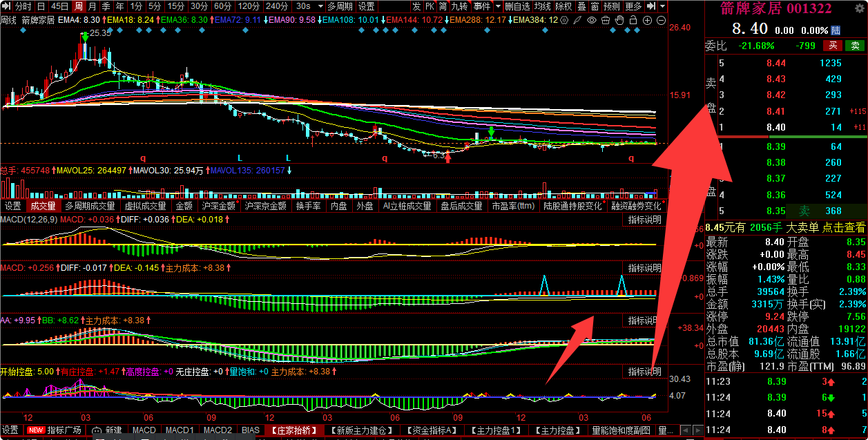
Task: Click the toolbox icon in chart header
Action: pos(606,20)
